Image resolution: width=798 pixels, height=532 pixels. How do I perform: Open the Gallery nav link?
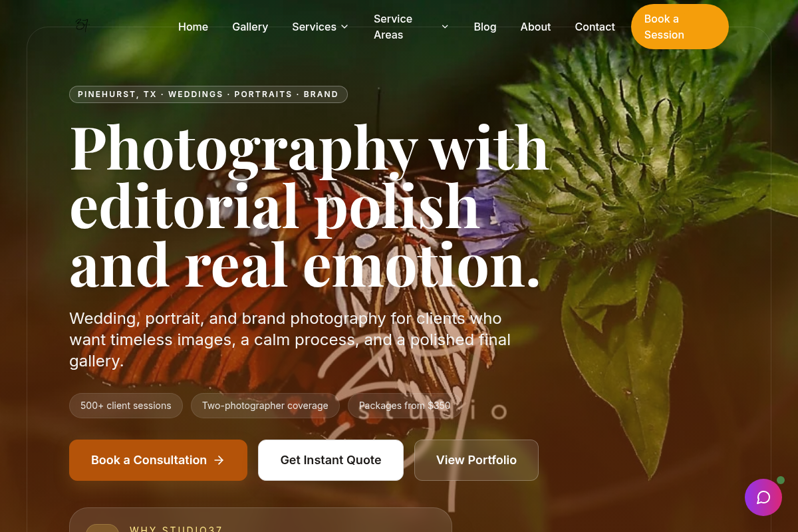pos(250,27)
